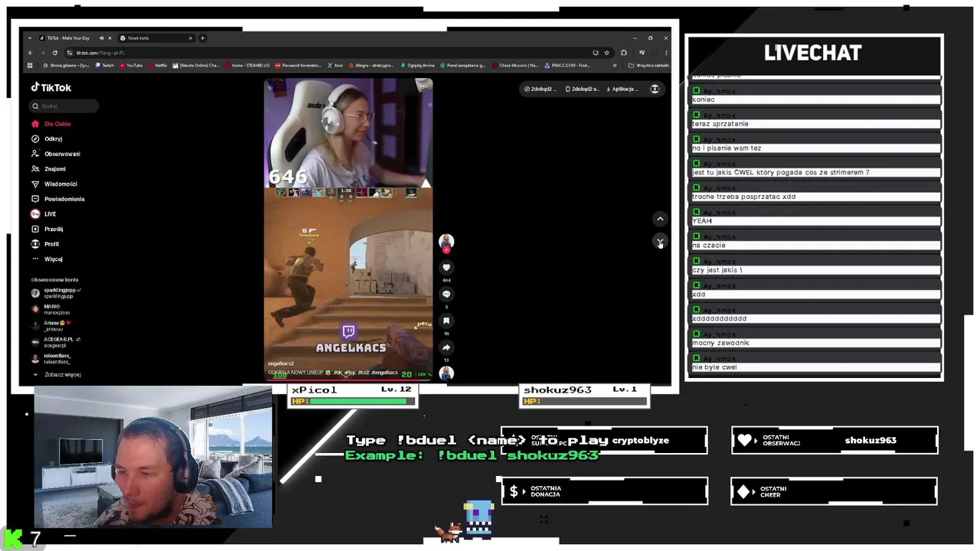Viewport: 980px width, 551px height.
Task: Click Prześlij upload item
Action: [x=47, y=229]
